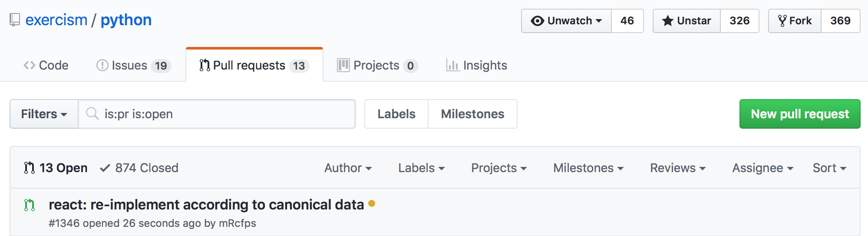868x236 pixels.
Task: Unstar the repository
Action: (x=686, y=21)
